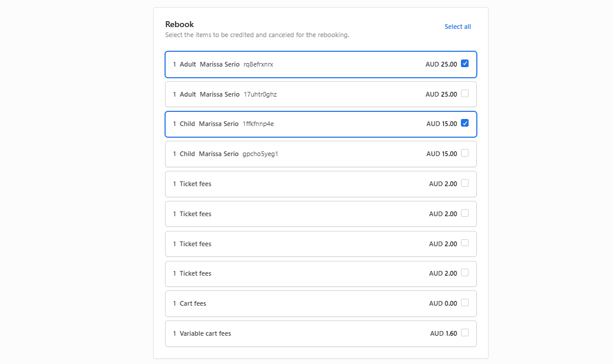Click the Variable cart fees label

pyautogui.click(x=205, y=333)
